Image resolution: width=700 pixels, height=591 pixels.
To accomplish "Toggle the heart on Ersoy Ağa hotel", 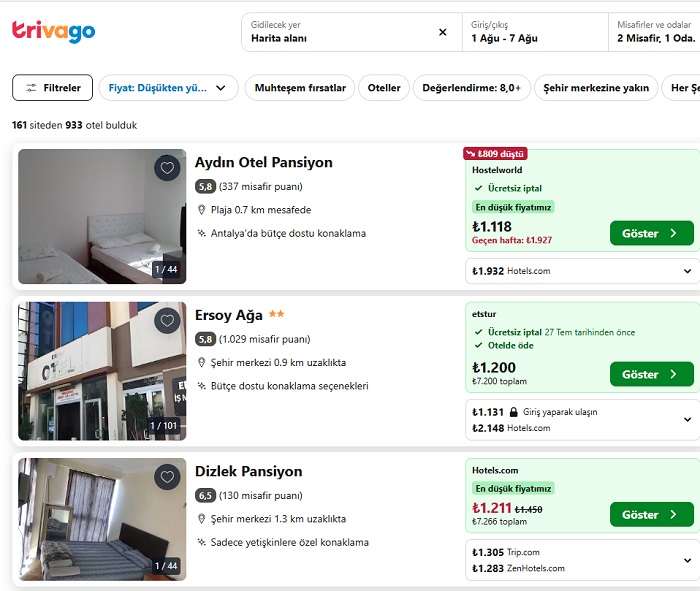I will 167,321.
